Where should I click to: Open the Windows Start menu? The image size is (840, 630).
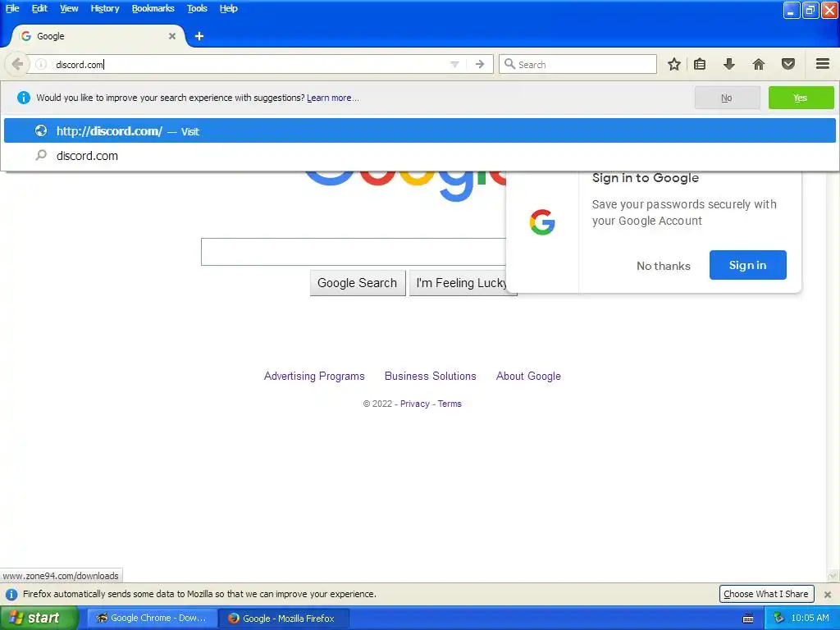[x=39, y=619]
